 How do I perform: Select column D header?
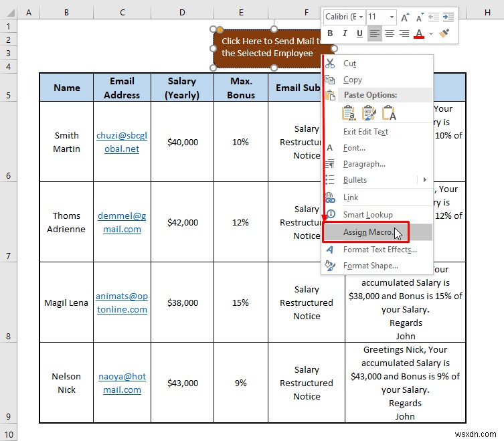(182, 13)
